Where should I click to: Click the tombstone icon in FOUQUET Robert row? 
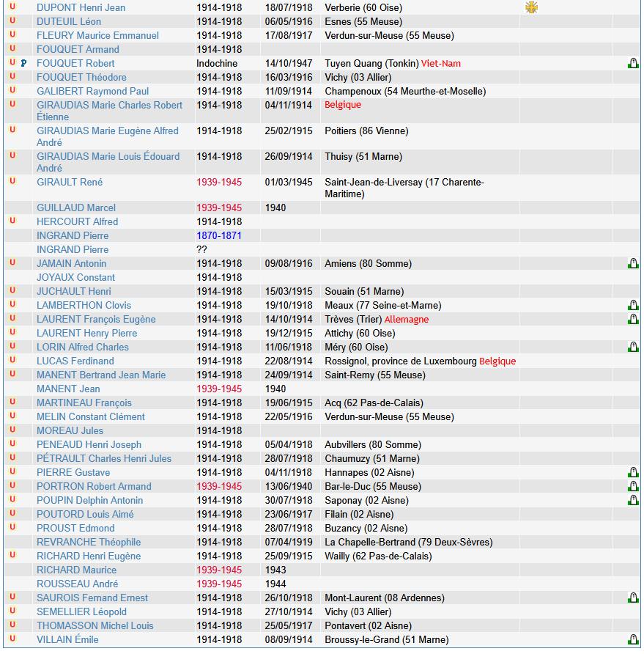tap(633, 64)
